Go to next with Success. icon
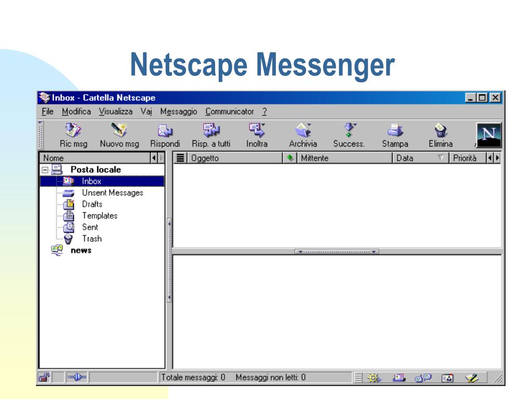 (349, 130)
